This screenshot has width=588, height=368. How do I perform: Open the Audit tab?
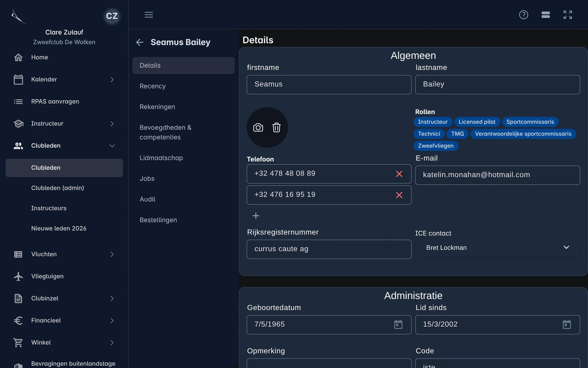pos(183,199)
